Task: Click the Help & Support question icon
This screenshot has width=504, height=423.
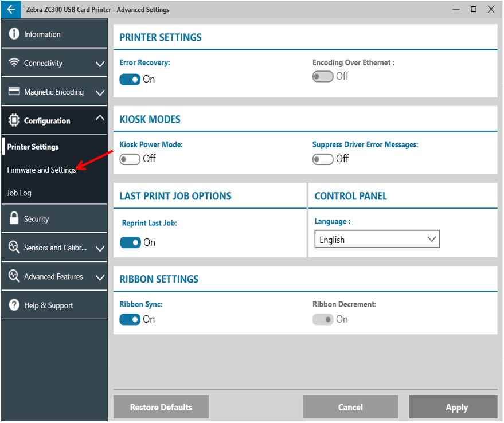Action: pyautogui.click(x=14, y=304)
